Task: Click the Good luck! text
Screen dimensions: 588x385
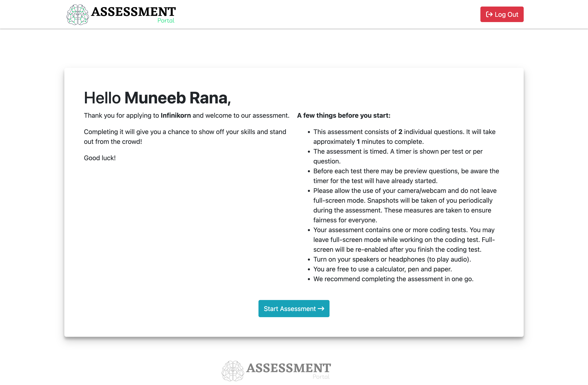Action: click(100, 158)
